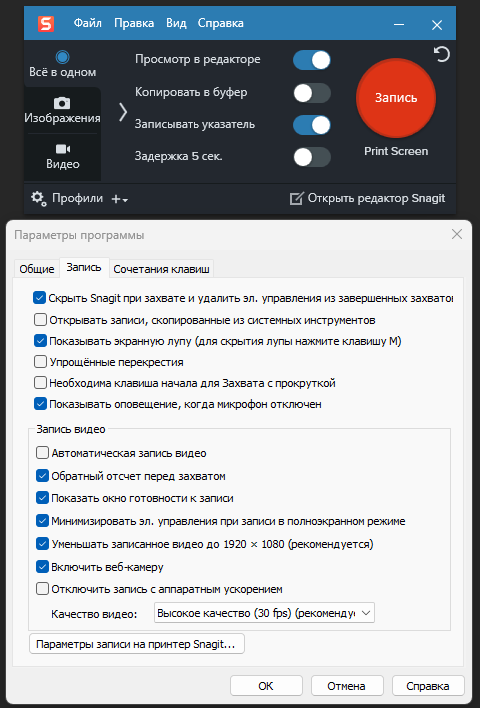This screenshot has height=708, width=480.
Task: Reset settings with the undo arrow icon
Action: click(x=442, y=55)
